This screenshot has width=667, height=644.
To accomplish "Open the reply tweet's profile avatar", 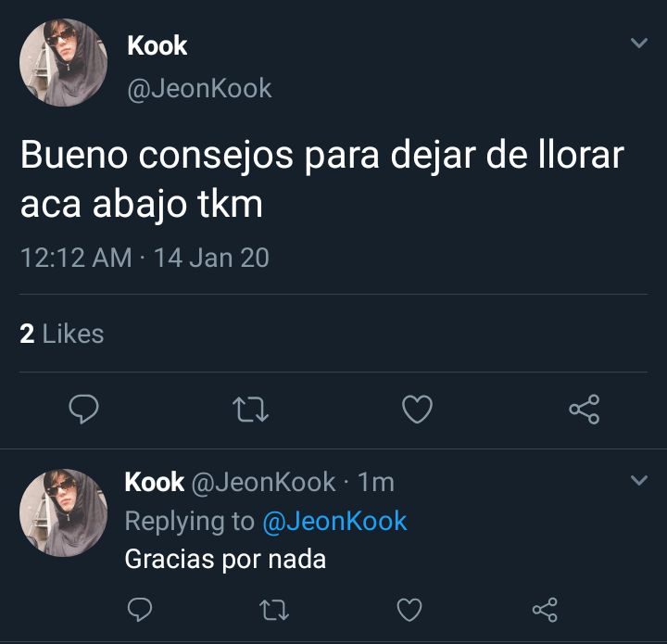I will pos(63,512).
